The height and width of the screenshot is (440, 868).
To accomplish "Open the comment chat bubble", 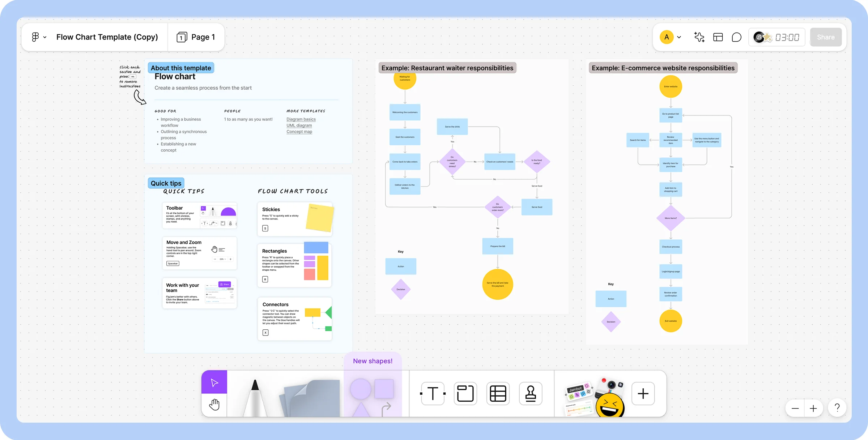I will 736,37.
